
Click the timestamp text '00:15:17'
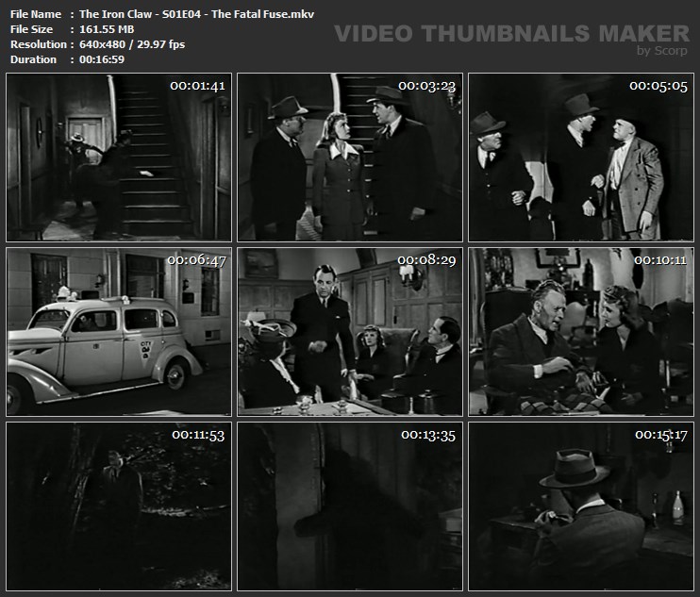[661, 435]
